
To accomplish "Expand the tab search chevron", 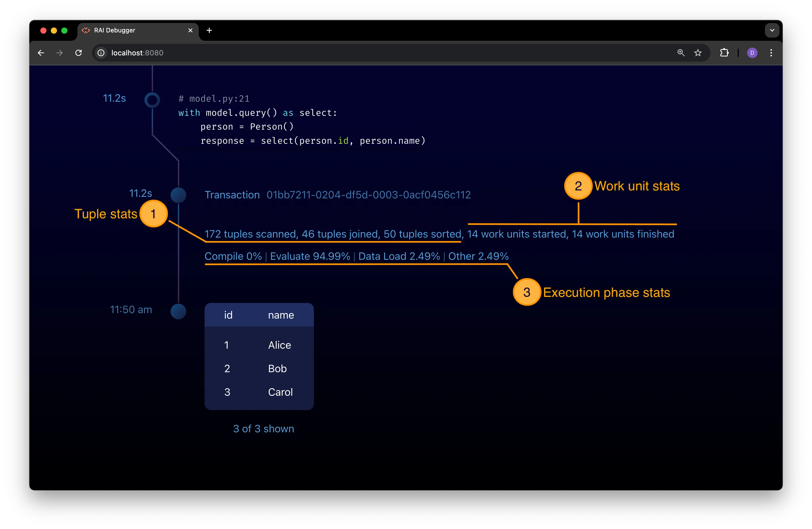I will pos(772,30).
